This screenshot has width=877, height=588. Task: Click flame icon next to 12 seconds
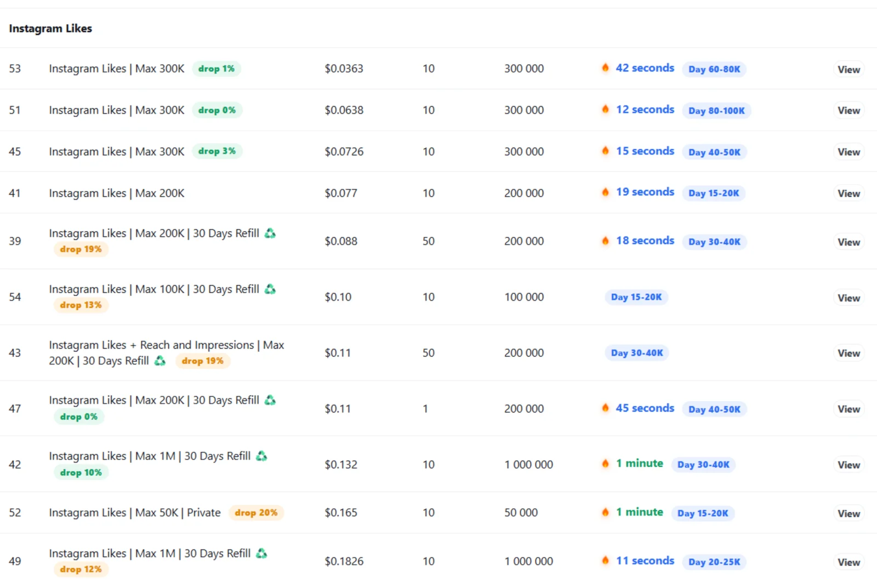605,109
